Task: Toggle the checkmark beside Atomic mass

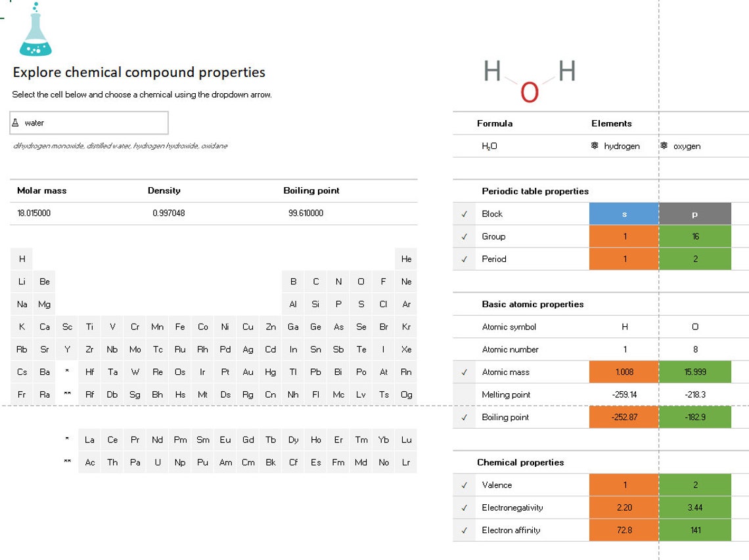Action: tap(464, 372)
